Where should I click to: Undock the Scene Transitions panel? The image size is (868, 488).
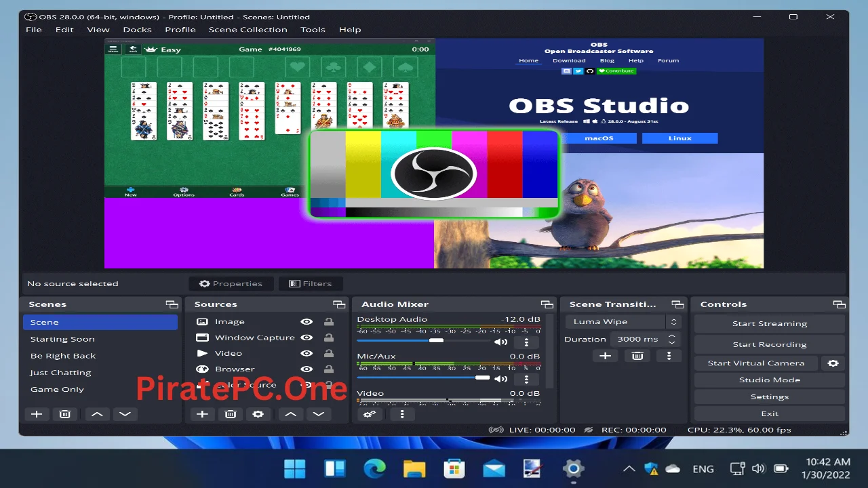(x=677, y=304)
